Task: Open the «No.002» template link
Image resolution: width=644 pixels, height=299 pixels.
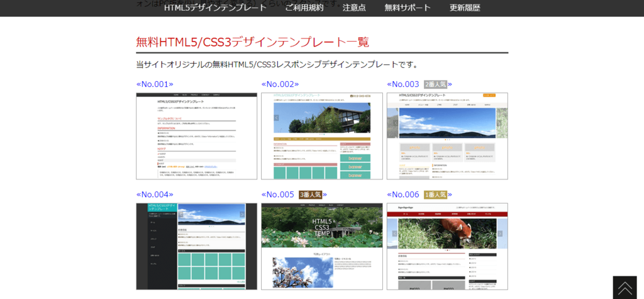Action: click(x=280, y=84)
